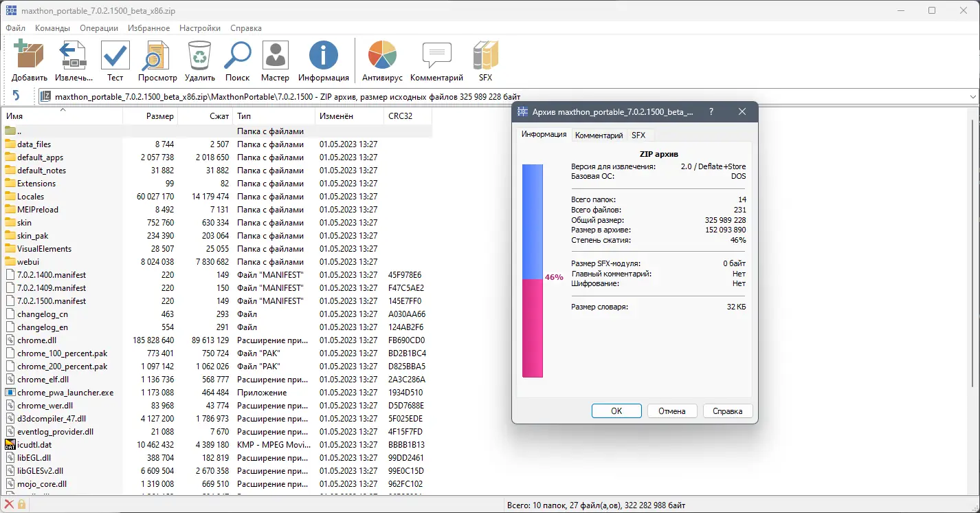Click the Добавить (Add) toolbar icon
Viewport: 980px width, 513px height.
pyautogui.click(x=30, y=55)
